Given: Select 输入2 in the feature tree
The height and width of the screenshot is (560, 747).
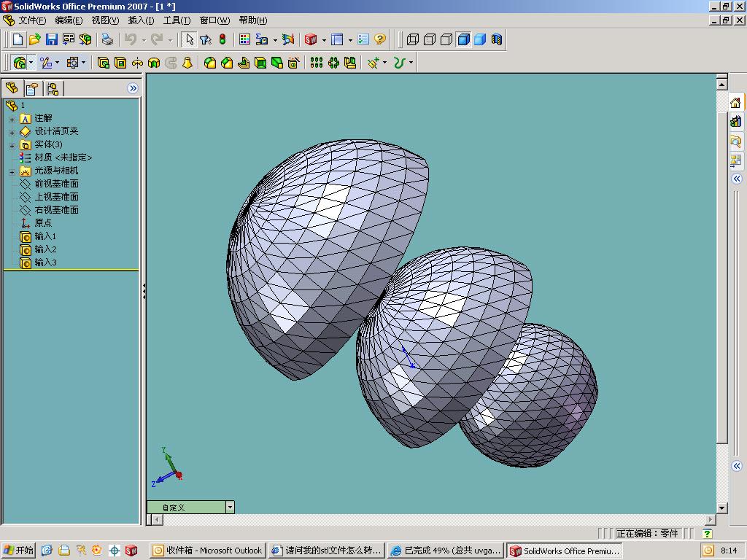Looking at the screenshot, I should [x=45, y=249].
